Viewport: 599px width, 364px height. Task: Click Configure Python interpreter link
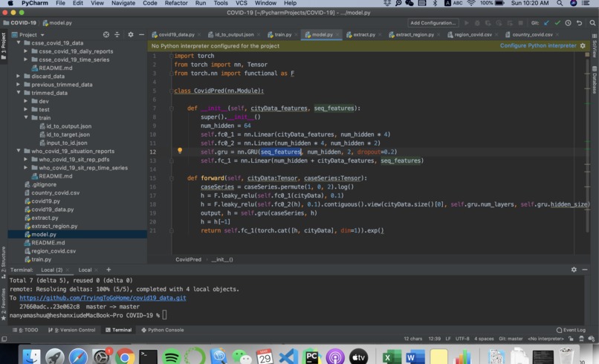pyautogui.click(x=538, y=45)
